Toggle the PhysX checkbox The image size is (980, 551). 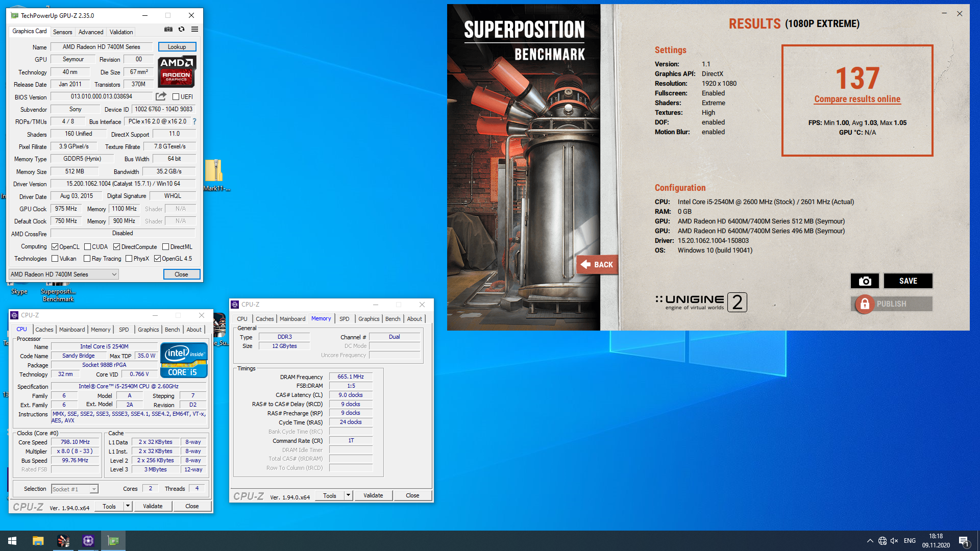129,259
